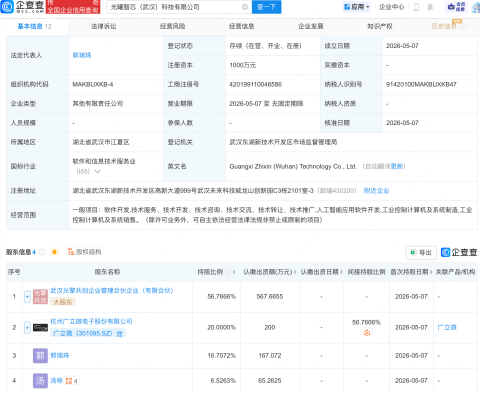Click taxpayer ID 91420100MAKBUXKB47

click(421, 84)
